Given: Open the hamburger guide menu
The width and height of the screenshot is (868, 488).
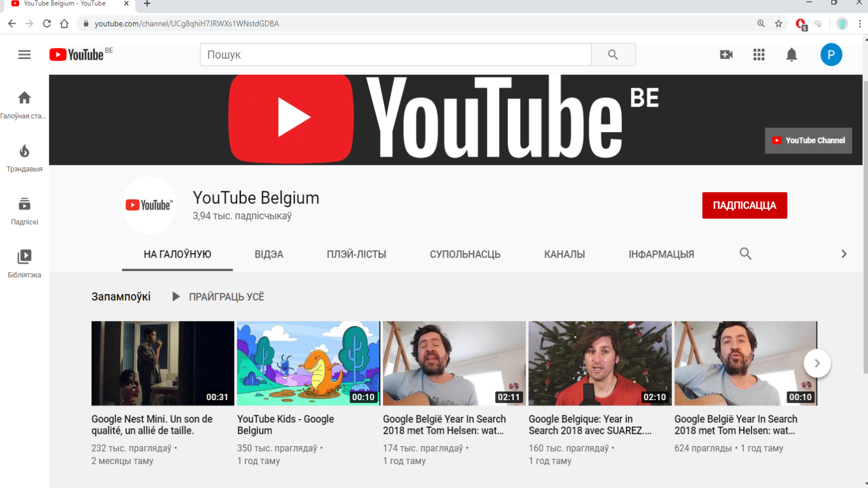Looking at the screenshot, I should point(24,55).
